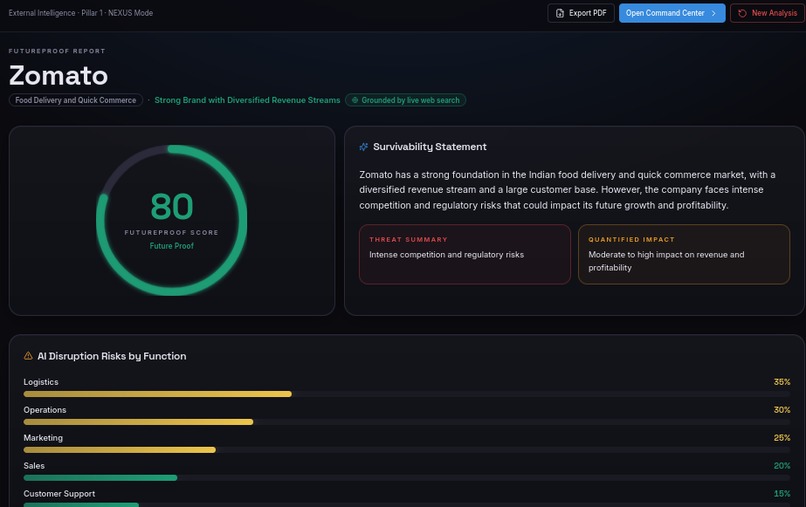806x507 pixels.
Task: Click the External Intelligence Pillar 1 NEXUS Mode breadcrumb
Action: pyautogui.click(x=81, y=13)
